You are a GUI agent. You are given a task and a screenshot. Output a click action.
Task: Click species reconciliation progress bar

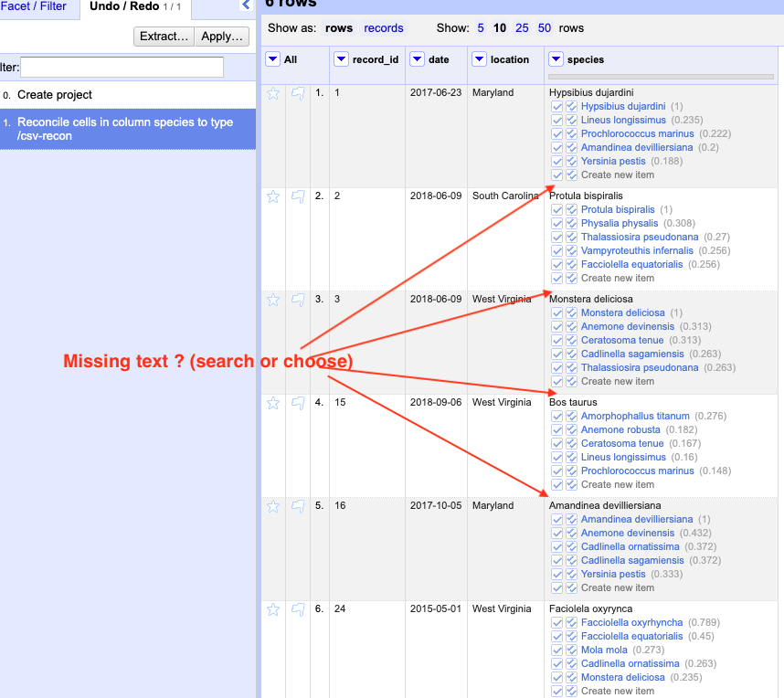pyautogui.click(x=661, y=77)
